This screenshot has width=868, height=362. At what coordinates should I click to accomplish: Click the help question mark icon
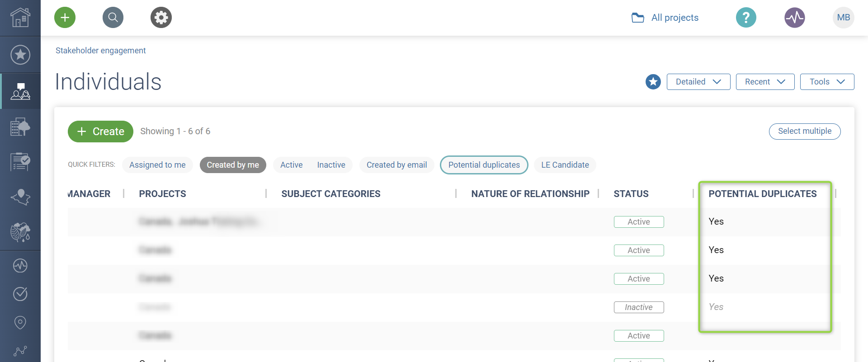point(746,18)
